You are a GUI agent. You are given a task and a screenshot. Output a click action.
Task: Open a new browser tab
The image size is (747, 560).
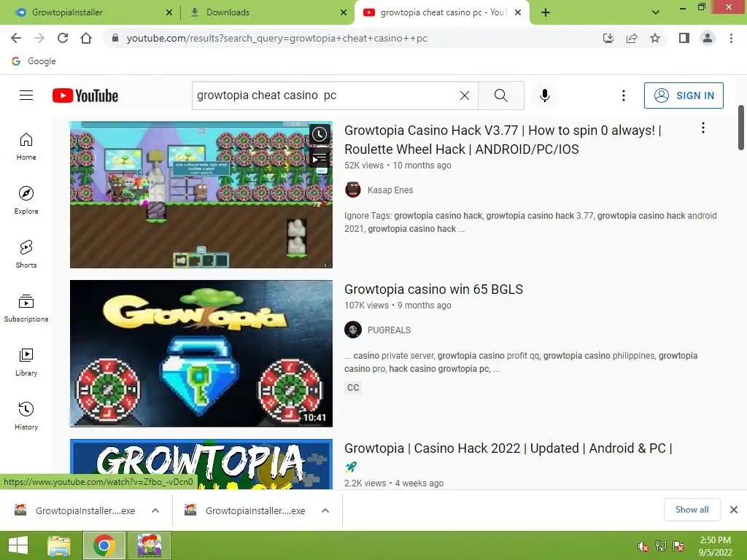546,12
